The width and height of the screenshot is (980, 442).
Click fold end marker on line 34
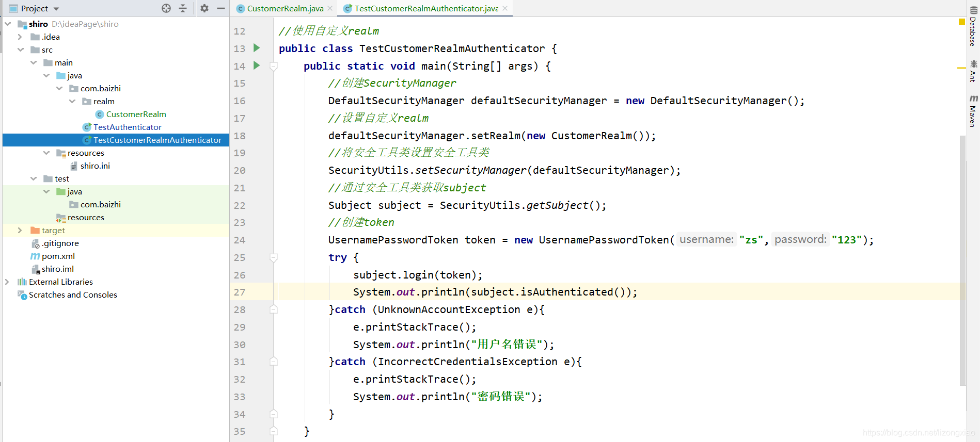tap(274, 414)
